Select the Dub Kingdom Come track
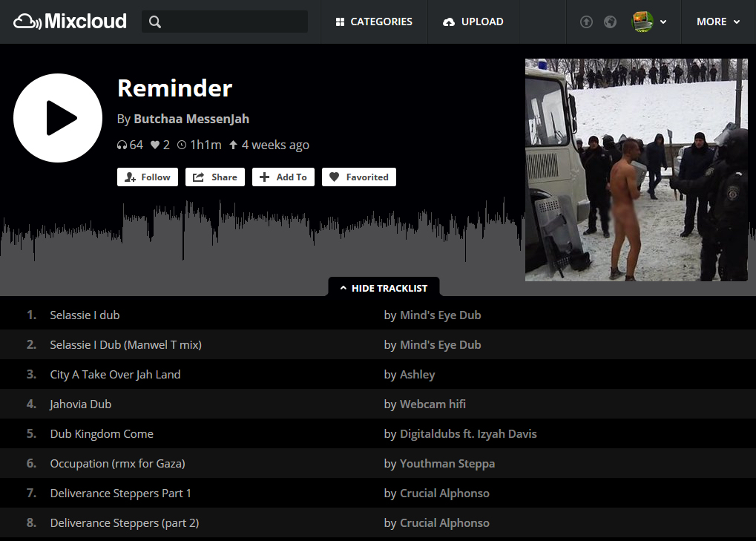756x541 pixels. click(102, 434)
